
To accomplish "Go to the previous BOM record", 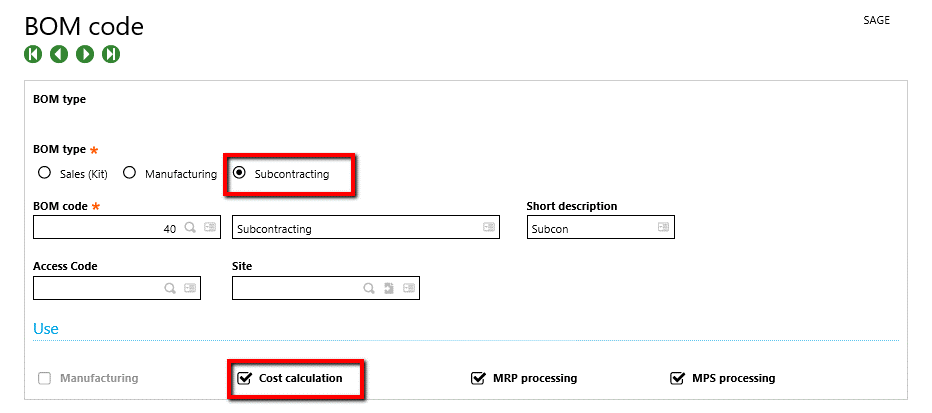I will click(x=59, y=54).
